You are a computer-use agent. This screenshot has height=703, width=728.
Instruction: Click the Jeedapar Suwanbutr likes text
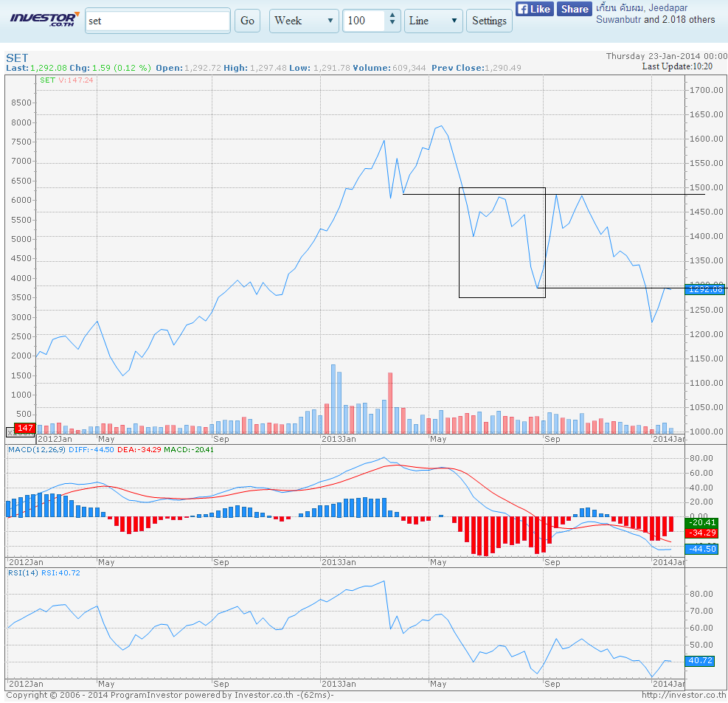(656, 13)
